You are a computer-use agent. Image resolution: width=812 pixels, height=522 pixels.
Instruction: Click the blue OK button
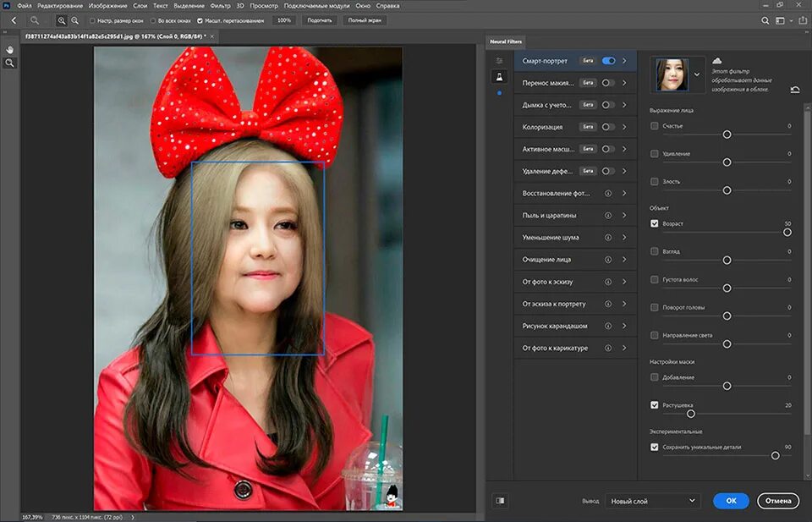(x=731, y=501)
